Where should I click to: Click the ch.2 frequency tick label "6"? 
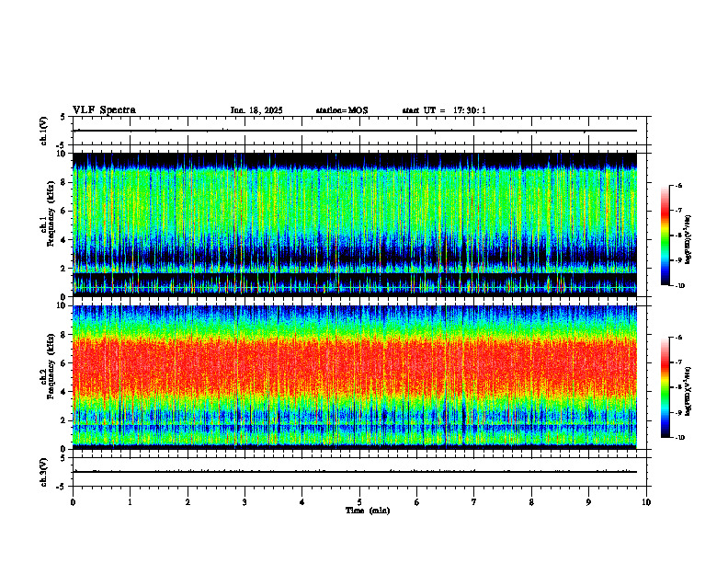click(64, 363)
